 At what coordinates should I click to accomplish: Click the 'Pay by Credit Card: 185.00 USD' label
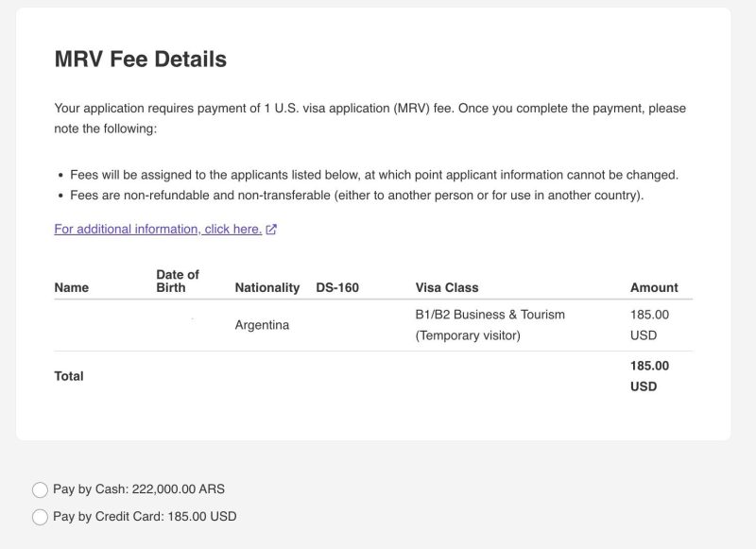click(x=145, y=517)
